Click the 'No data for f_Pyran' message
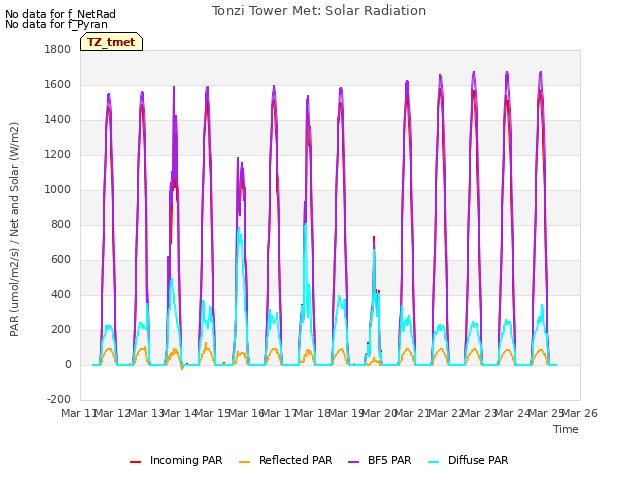The height and width of the screenshot is (480, 640). click(x=56, y=24)
